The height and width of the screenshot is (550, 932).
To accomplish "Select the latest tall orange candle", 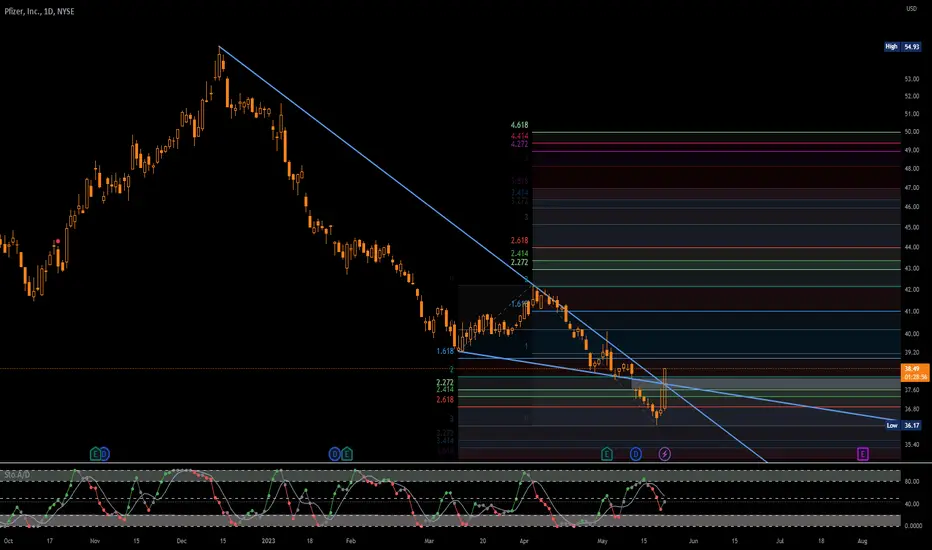I will pos(665,389).
